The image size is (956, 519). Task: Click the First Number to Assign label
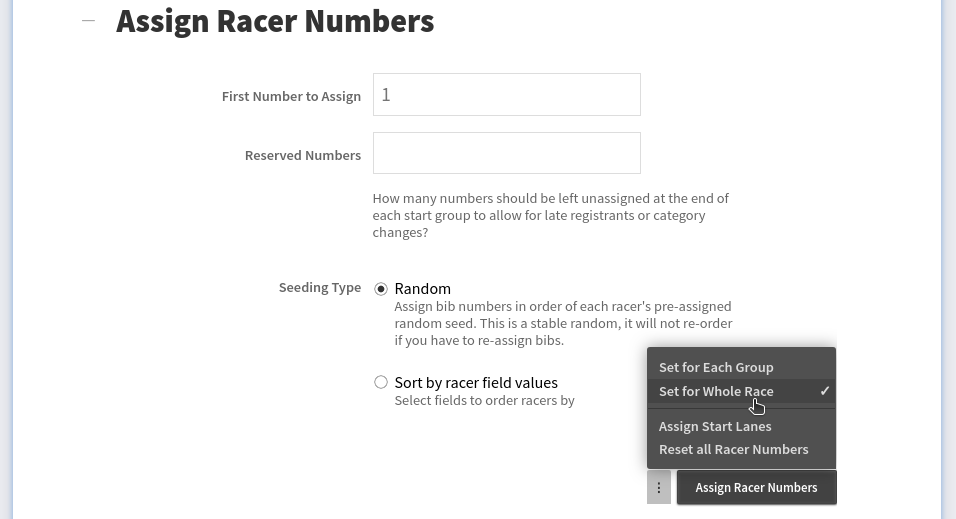(x=291, y=97)
